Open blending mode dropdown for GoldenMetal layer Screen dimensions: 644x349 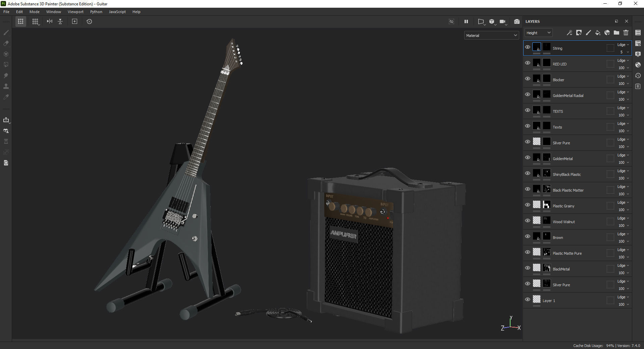tap(623, 155)
